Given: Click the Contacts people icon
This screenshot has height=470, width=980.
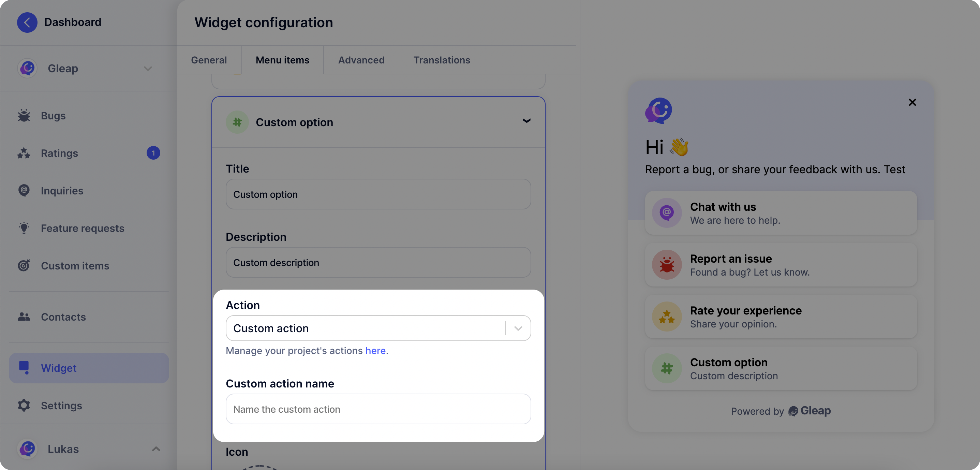Looking at the screenshot, I should coord(24,317).
